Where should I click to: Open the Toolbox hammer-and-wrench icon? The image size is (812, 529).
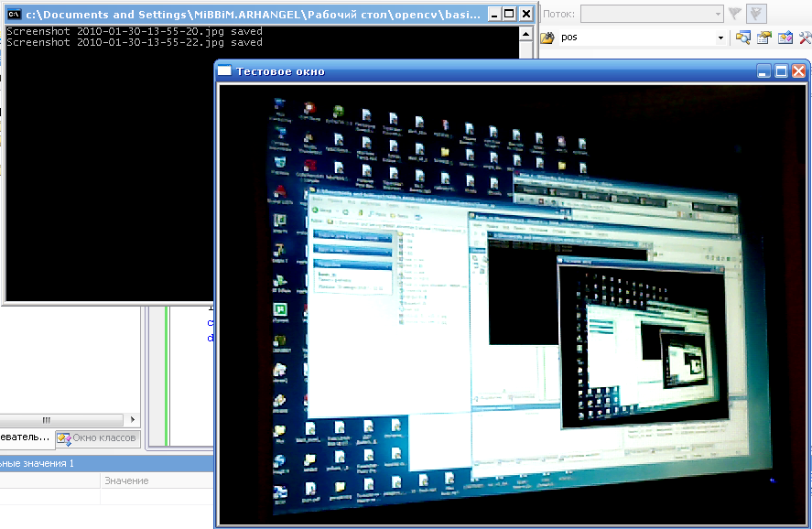click(x=806, y=38)
